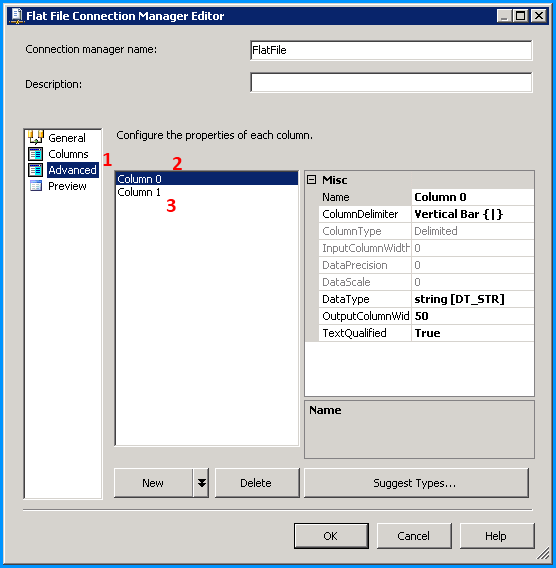
Task: Confirm with the OK button
Action: tap(331, 536)
